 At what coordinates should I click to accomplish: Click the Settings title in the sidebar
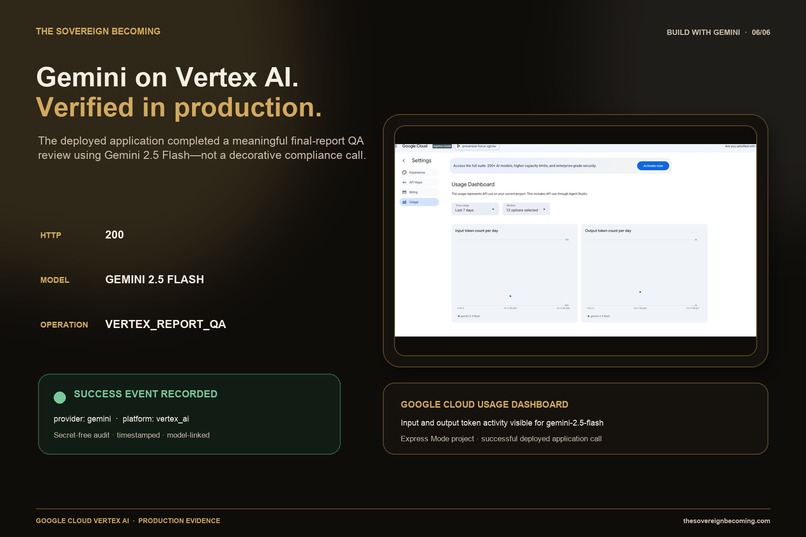pyautogui.click(x=422, y=161)
